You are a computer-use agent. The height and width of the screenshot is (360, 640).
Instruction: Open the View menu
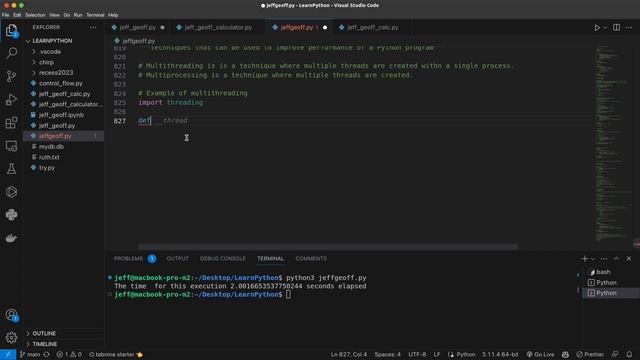pos(54,15)
